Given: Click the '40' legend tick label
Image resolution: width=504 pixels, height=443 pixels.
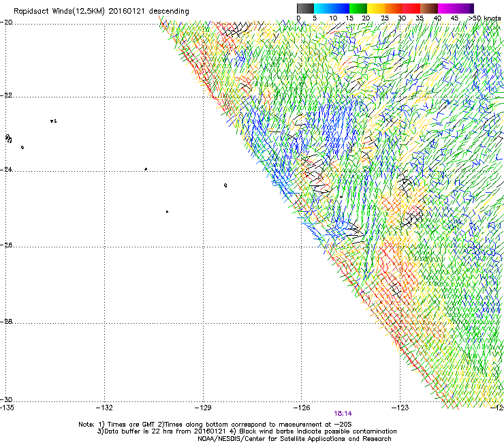Looking at the screenshot, I should pyautogui.click(x=437, y=18).
